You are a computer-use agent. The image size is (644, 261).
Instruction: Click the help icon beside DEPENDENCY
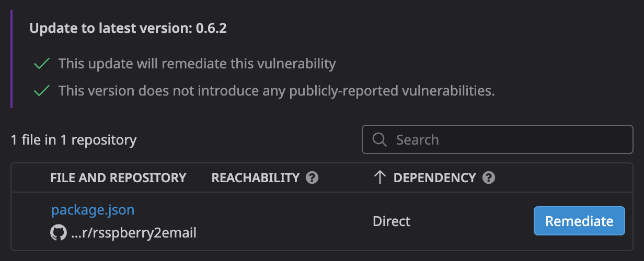click(489, 177)
